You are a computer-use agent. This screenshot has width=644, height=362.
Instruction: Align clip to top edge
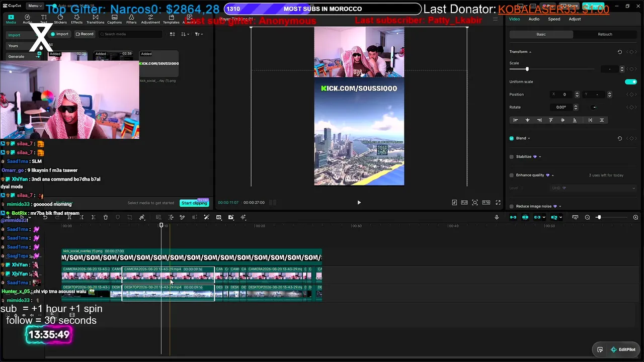[551, 120]
